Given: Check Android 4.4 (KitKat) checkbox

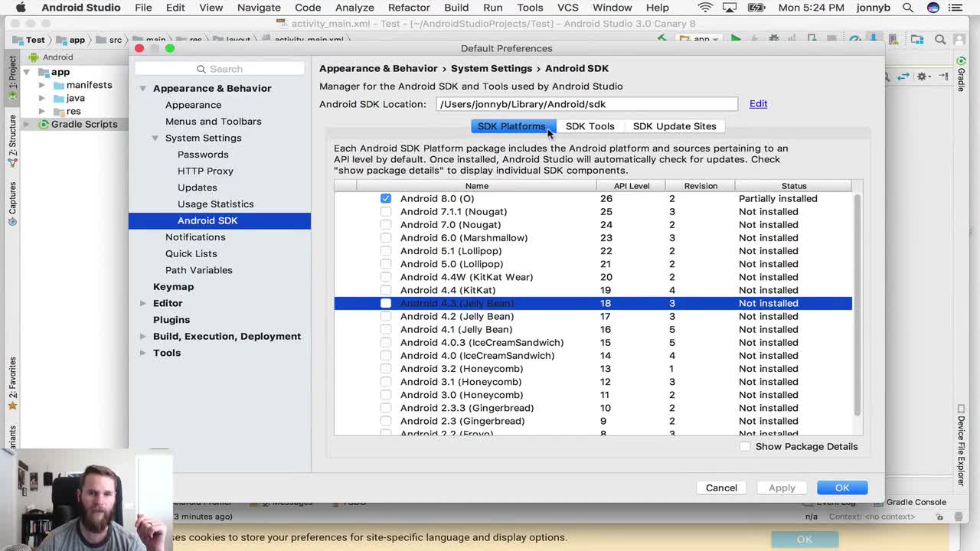Looking at the screenshot, I should 386,290.
